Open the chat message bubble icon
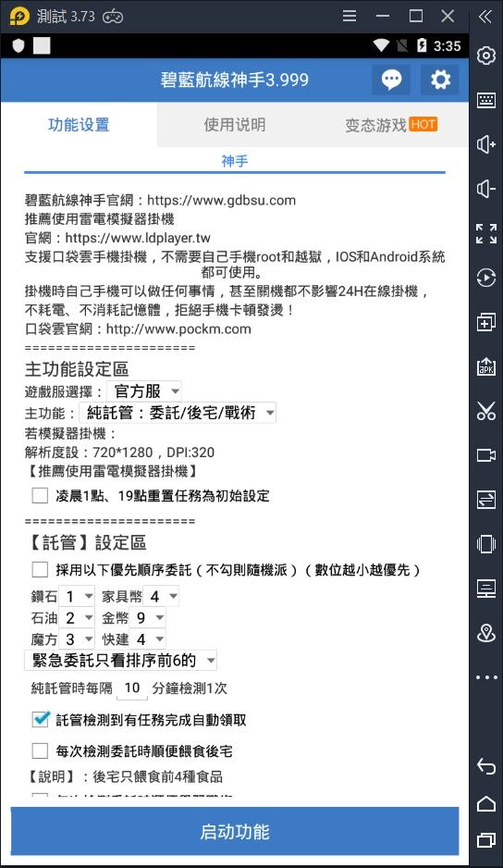The image size is (503, 868). 391,80
